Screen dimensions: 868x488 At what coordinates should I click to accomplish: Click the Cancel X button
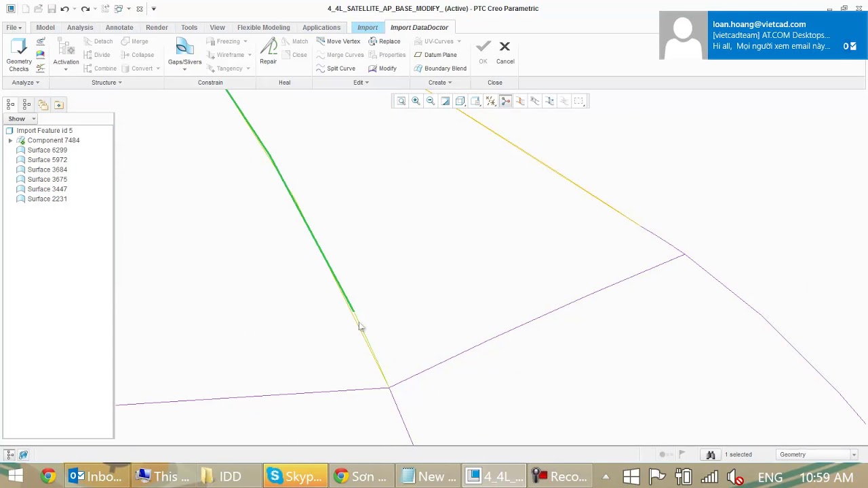tap(505, 52)
